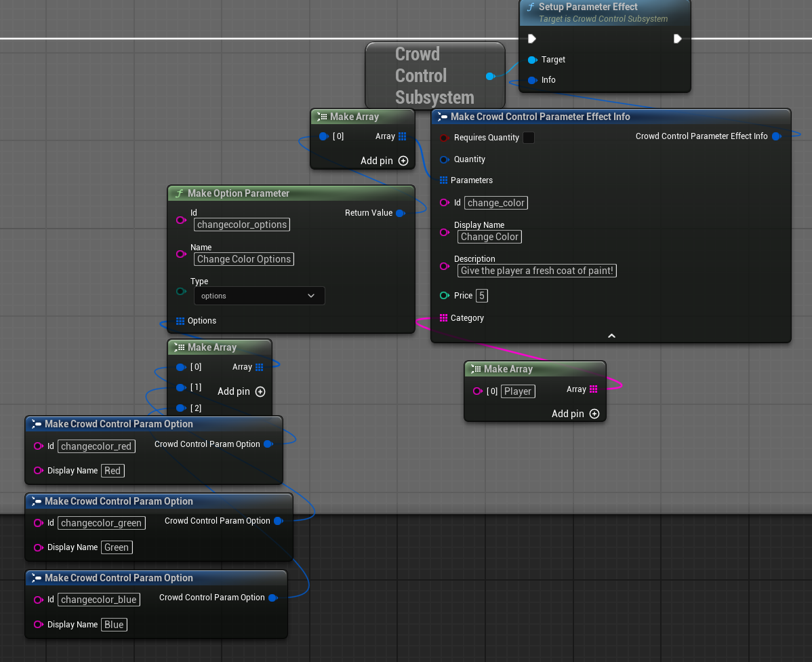Click the Add pin plus icon on Player Make Array
The height and width of the screenshot is (662, 812).
[594, 414]
